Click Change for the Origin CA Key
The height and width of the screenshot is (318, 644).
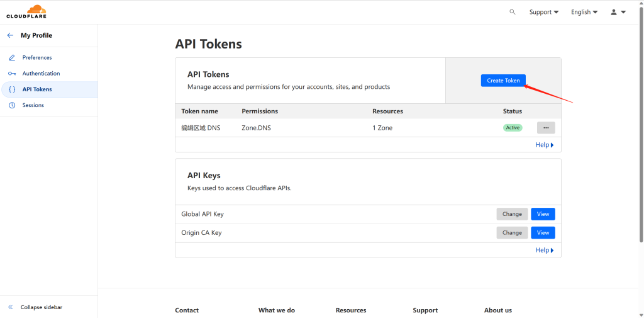(x=512, y=233)
